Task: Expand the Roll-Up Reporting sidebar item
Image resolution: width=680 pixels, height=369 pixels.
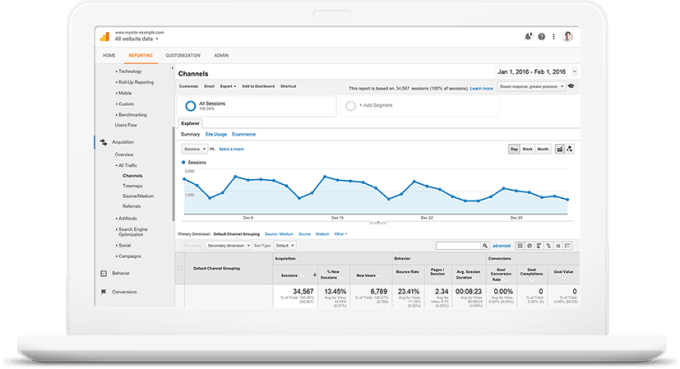Action: click(135, 82)
